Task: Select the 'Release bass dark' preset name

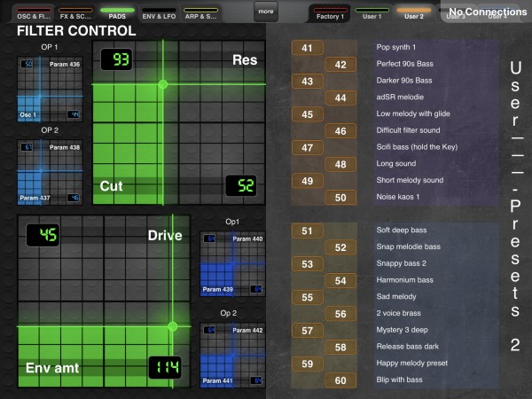Action: point(408,347)
